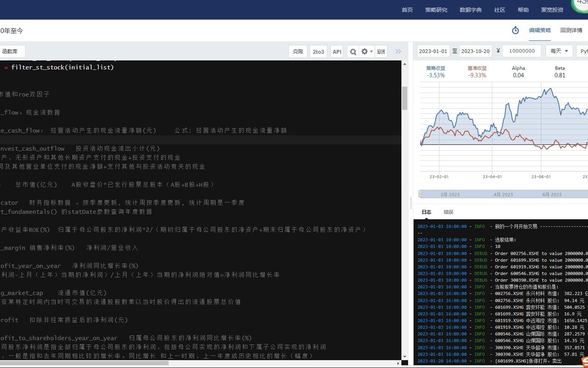The image size is (588, 368).
Task: Click the comment line 市值和roe双因子
Action: tap(24, 94)
